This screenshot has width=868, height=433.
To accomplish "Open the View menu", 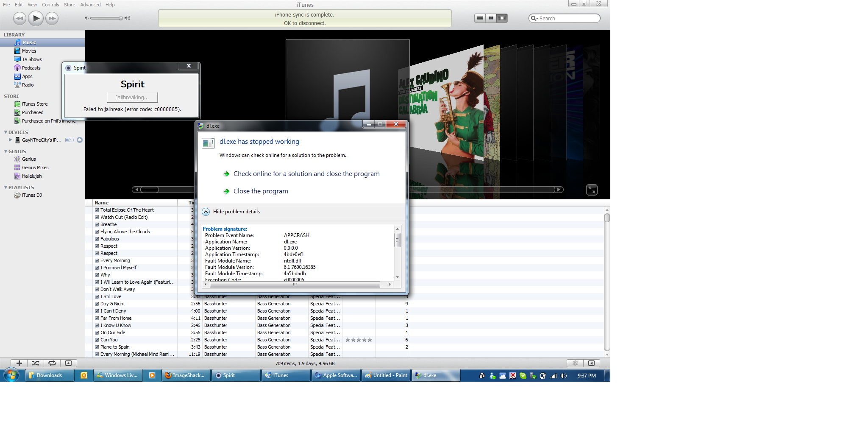I will click(x=32, y=5).
